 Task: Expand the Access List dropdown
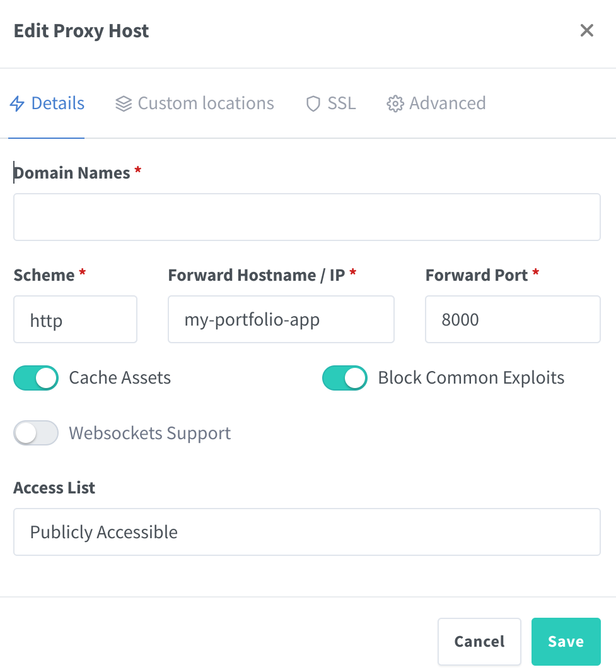pos(306,532)
